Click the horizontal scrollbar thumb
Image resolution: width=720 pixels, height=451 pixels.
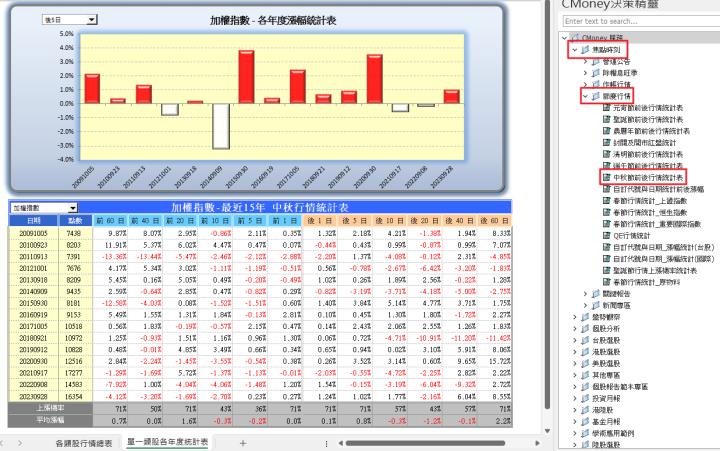(425, 443)
